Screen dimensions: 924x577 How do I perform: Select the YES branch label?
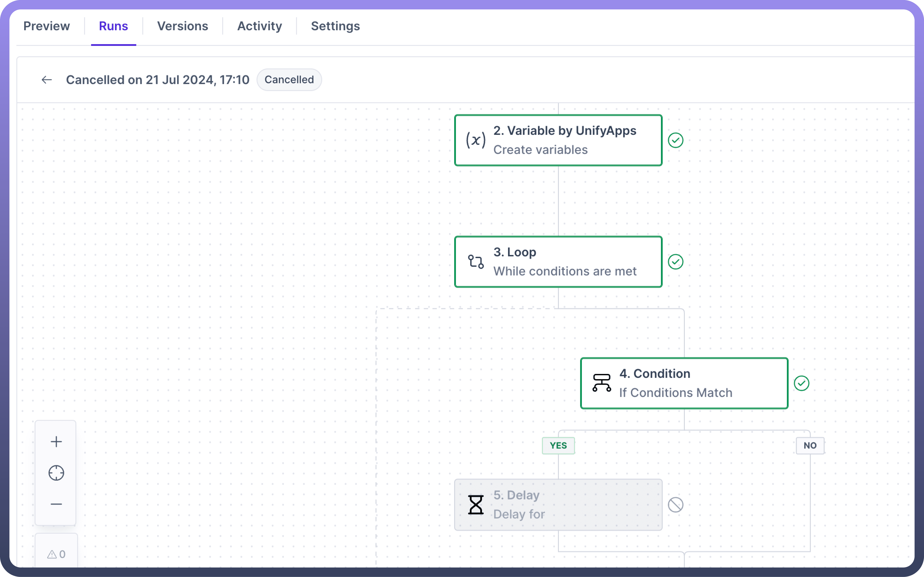coord(558,445)
